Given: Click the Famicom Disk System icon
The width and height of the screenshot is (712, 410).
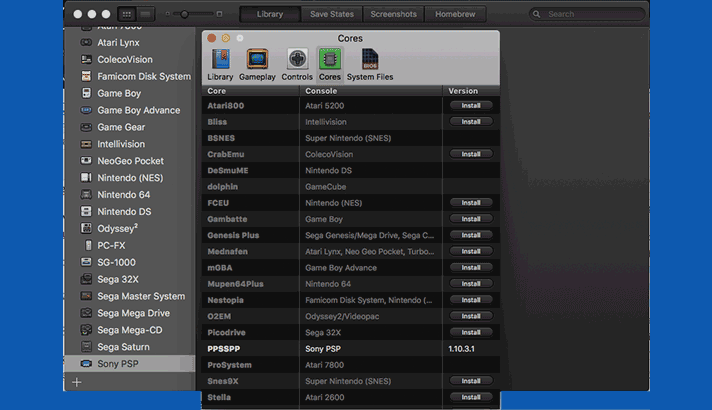Looking at the screenshot, I should [86, 76].
